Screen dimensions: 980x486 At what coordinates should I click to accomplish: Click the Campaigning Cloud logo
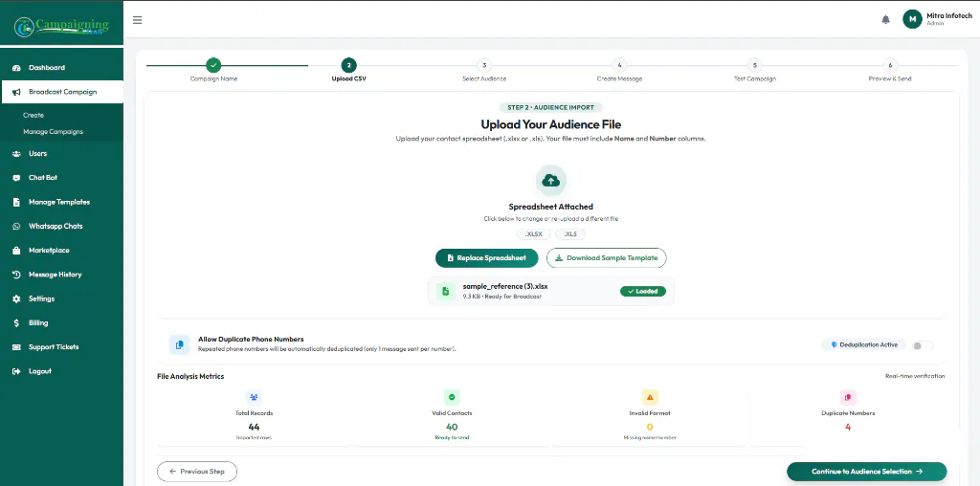click(61, 26)
